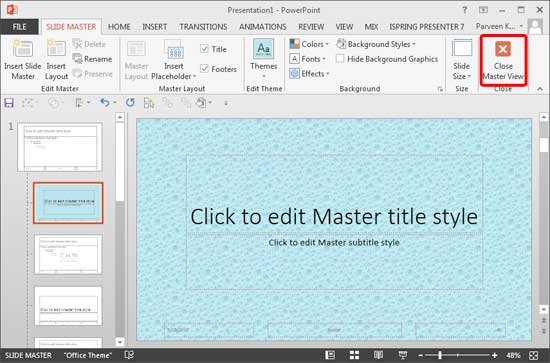
Task: Switch to Reading View icon
Action: tap(378, 355)
